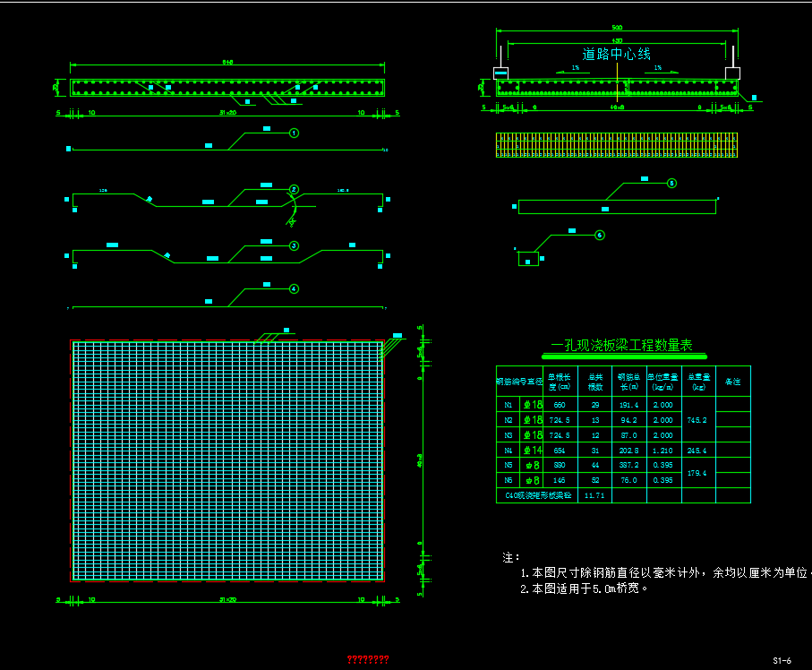Viewport: 812px width, 670px height.
Task: Click the circled rebar marker 2
Action: point(295,190)
